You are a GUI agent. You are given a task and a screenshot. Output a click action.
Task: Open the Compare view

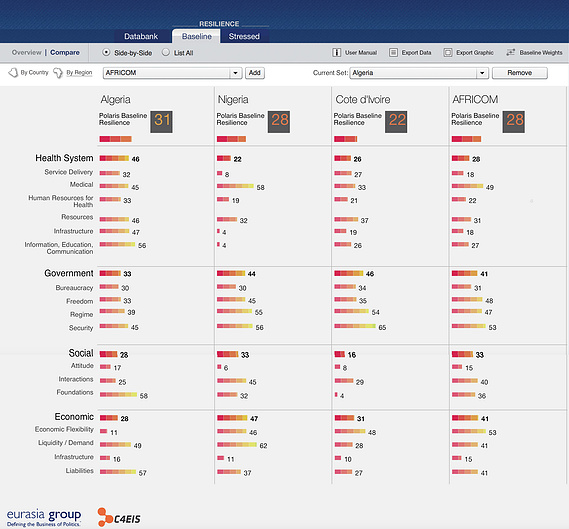tap(65, 52)
